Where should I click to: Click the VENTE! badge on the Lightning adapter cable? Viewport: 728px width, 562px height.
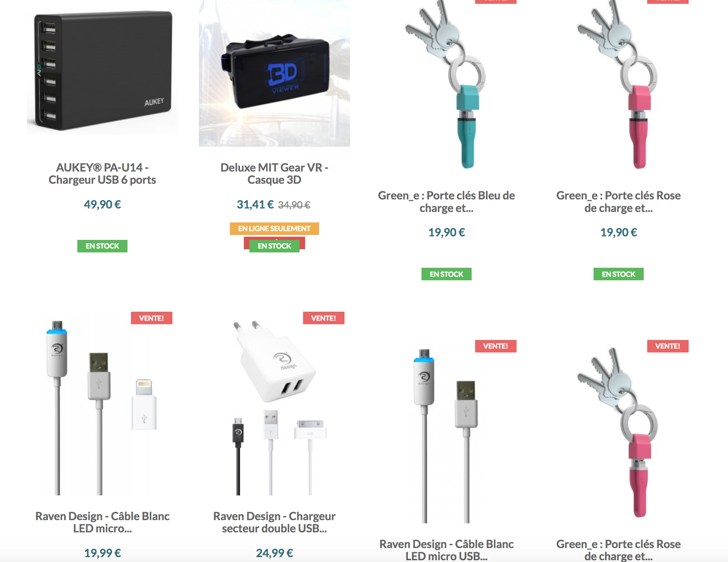click(x=152, y=318)
